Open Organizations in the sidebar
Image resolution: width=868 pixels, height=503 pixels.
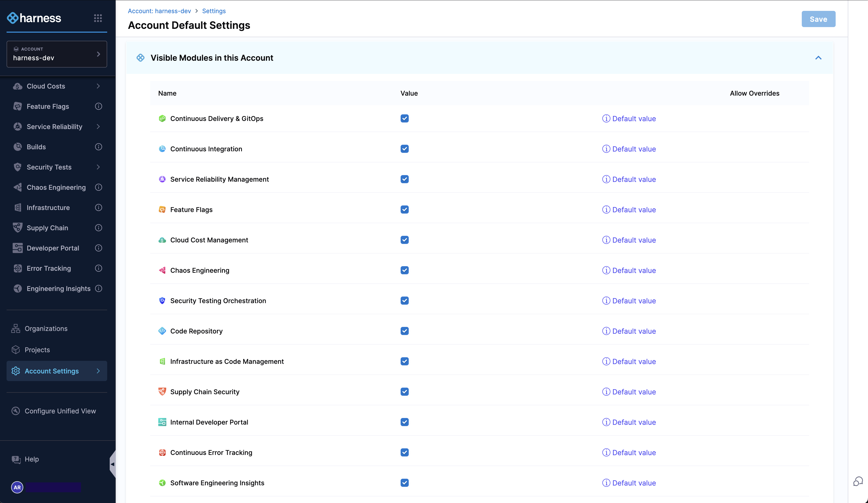point(46,329)
